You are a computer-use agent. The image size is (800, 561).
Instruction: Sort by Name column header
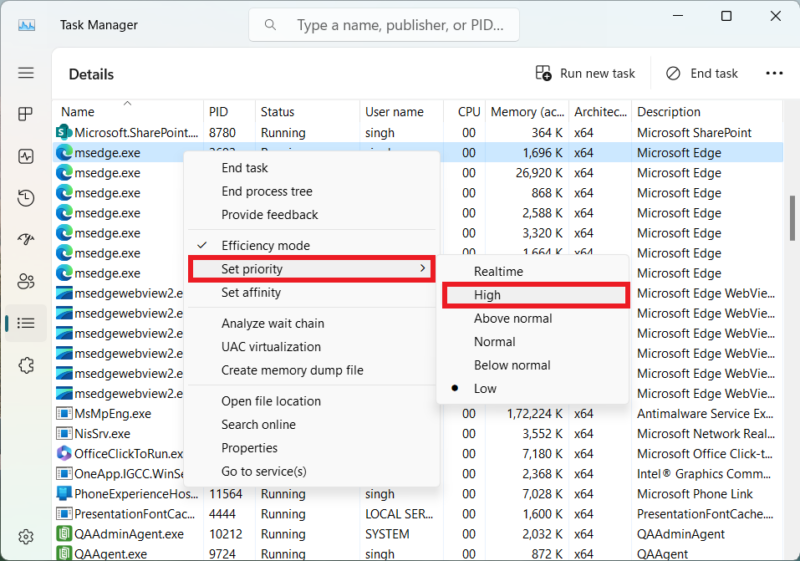[128, 111]
